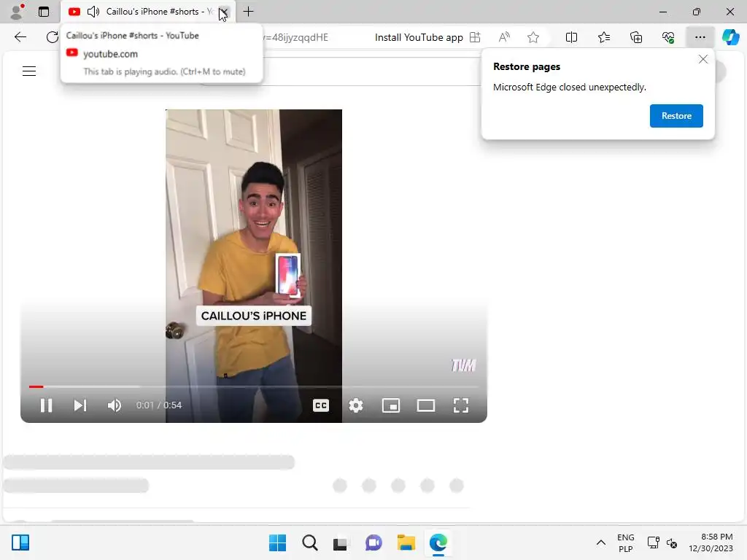Viewport: 747px width, 560px height.
Task: Enter fullscreen video mode
Action: 461,405
